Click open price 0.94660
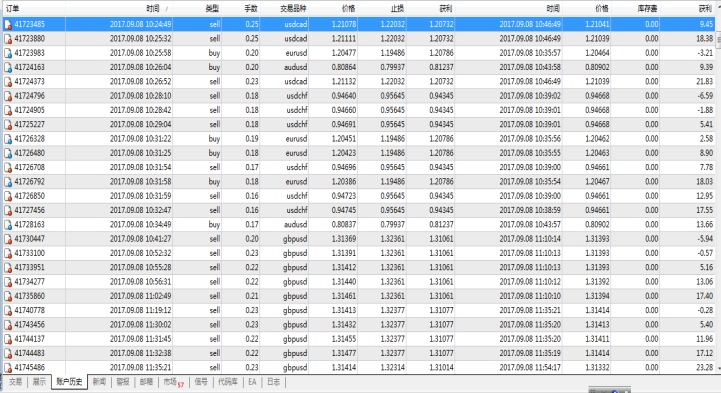This screenshot has height=393, width=721. [x=343, y=110]
